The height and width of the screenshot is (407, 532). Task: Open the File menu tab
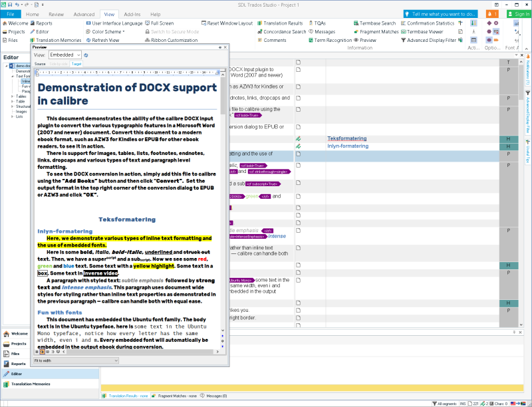[x=11, y=14]
